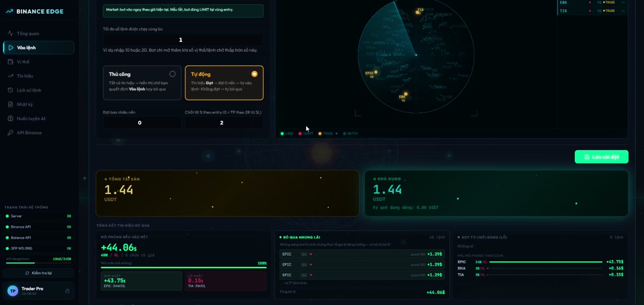The image size is (644, 305).
Task: Click the Lịch sử lệnh clock icon
Action: point(11,90)
